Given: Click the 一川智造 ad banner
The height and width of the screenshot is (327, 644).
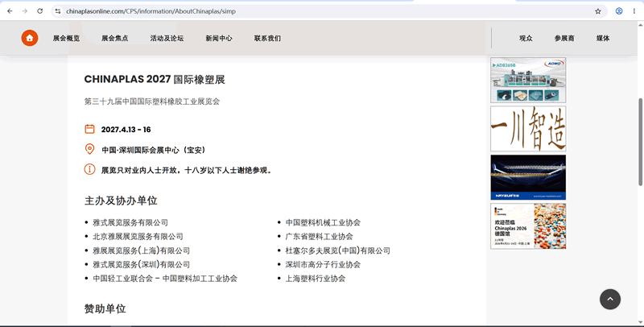Looking at the screenshot, I should tap(528, 129).
